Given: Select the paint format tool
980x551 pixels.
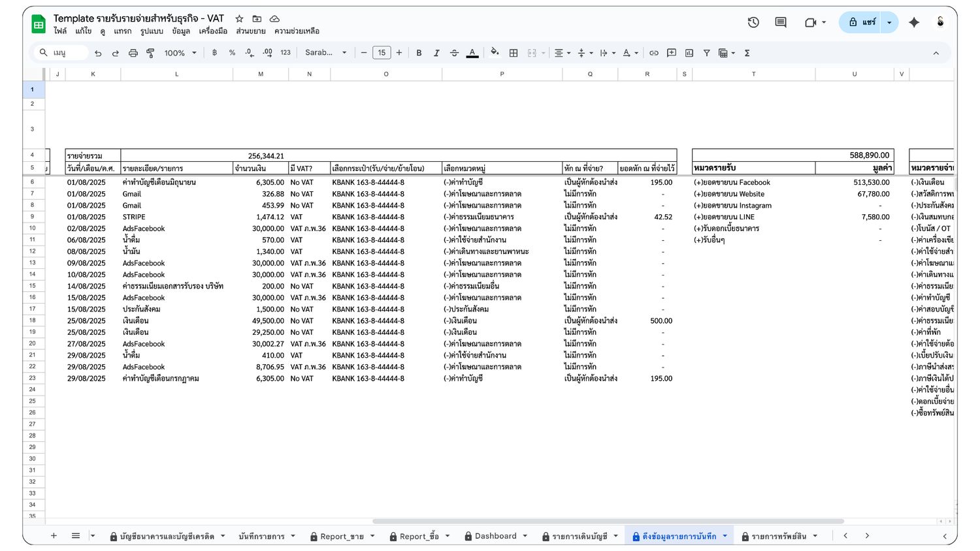Looking at the screenshot, I should click(x=150, y=53).
